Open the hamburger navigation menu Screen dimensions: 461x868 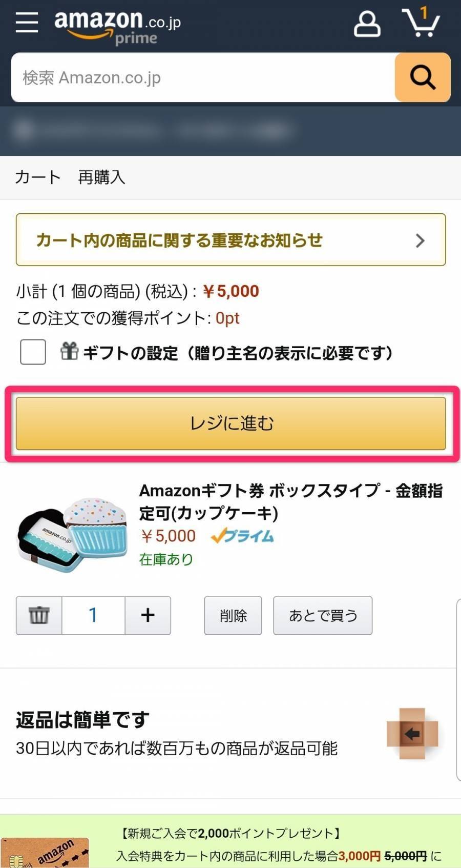click(x=27, y=23)
